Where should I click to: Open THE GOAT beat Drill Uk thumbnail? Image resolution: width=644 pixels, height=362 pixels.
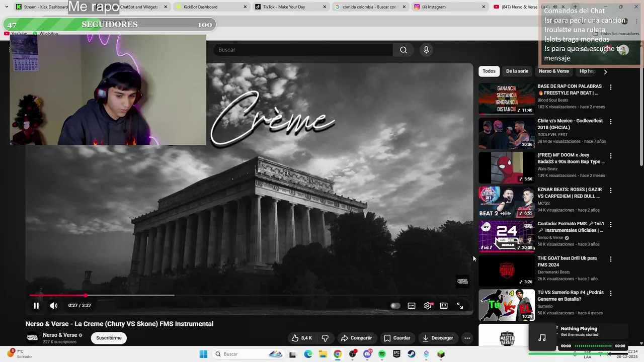tap(507, 270)
